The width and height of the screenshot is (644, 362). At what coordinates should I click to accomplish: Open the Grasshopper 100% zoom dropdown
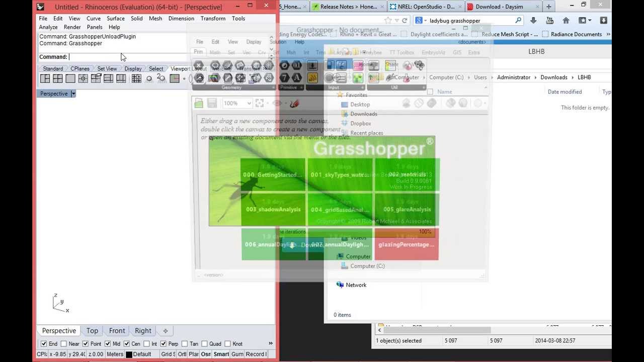click(249, 104)
